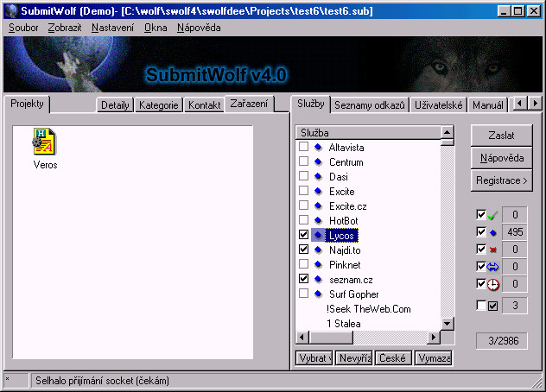546x392 pixels.
Task: Enable the Excite checkbox
Action: 303,191
